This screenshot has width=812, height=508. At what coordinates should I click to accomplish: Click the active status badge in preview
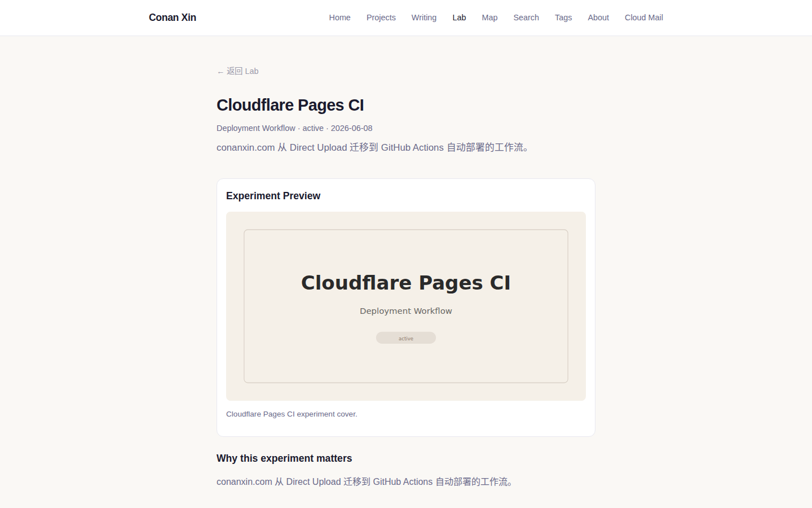[406, 338]
